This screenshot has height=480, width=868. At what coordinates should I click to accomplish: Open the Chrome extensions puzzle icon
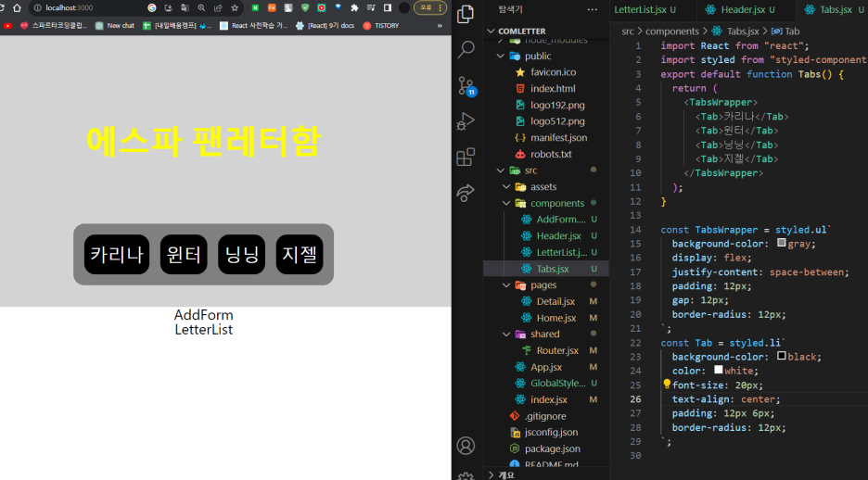(x=355, y=7)
